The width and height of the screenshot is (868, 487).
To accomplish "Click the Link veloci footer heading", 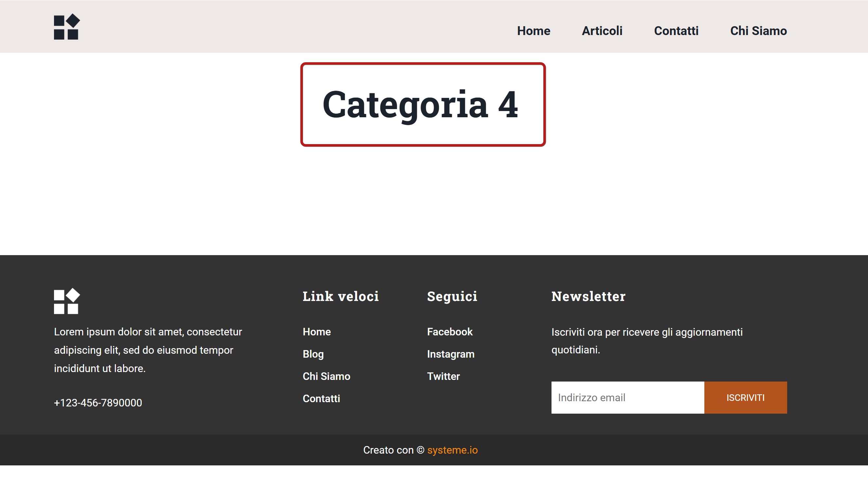I will coord(341,296).
